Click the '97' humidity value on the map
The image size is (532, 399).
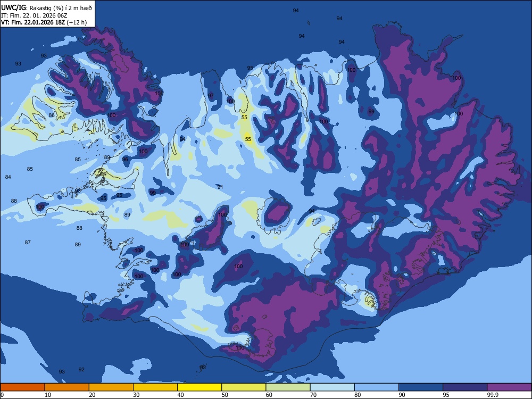pyautogui.click(x=211, y=96)
